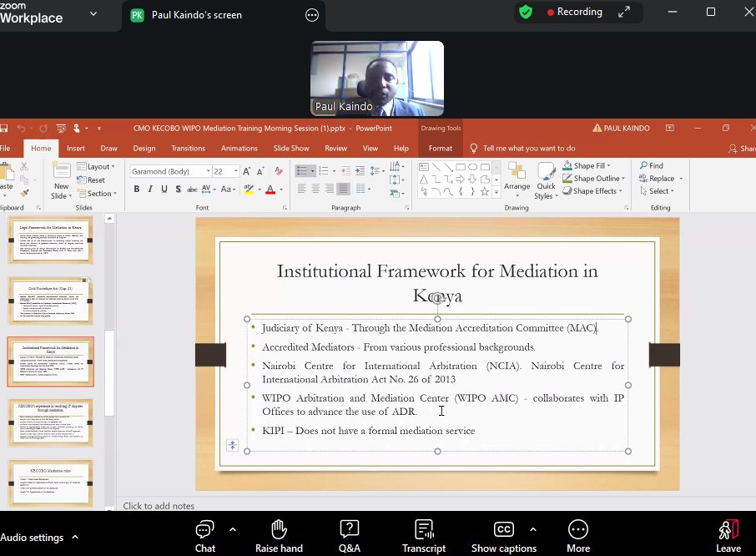Open the font name dropdown
The height and width of the screenshot is (556, 756).
tap(209, 171)
